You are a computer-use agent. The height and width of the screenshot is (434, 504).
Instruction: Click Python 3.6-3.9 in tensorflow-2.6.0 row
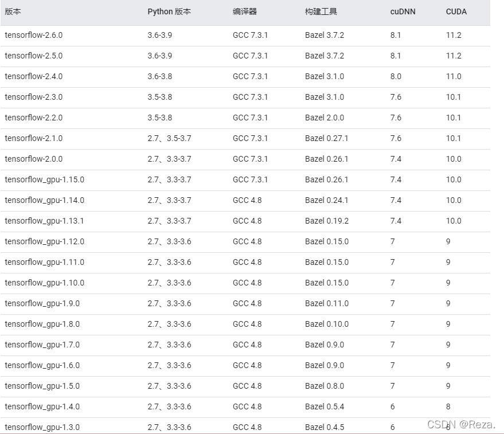click(160, 35)
